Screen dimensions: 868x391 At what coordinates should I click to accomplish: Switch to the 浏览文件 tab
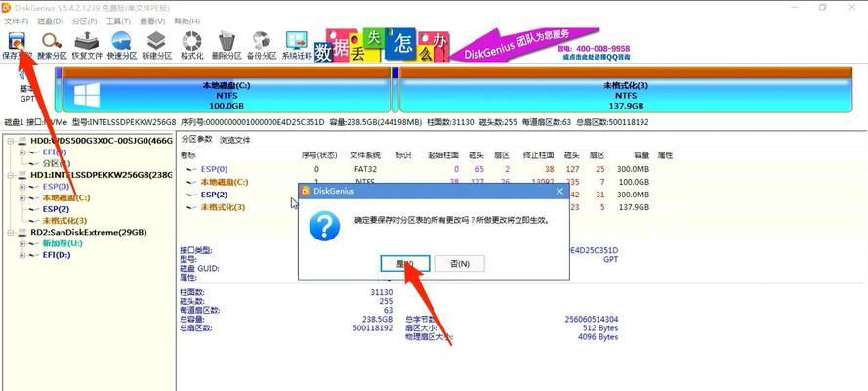[x=235, y=140]
